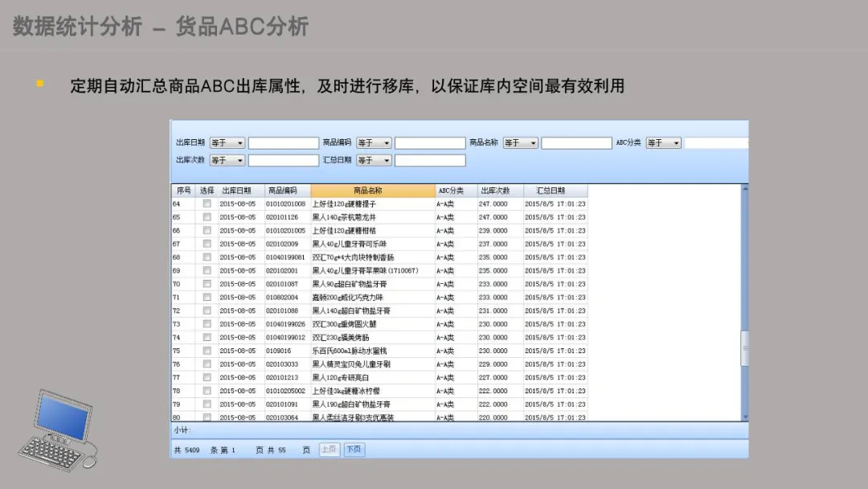The image size is (868, 489).
Task: Select product name 上好佳120g硬糖柑桔
Action: pyautogui.click(x=344, y=230)
